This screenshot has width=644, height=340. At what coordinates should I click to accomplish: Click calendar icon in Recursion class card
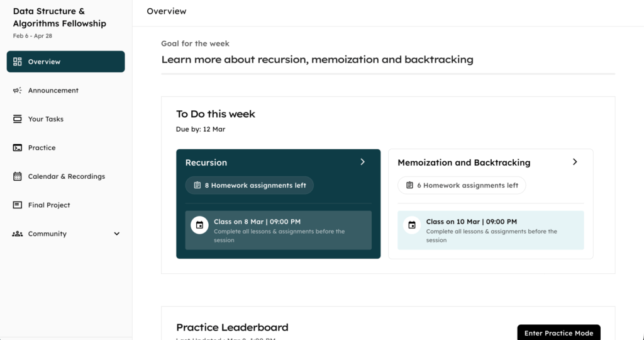click(x=199, y=225)
